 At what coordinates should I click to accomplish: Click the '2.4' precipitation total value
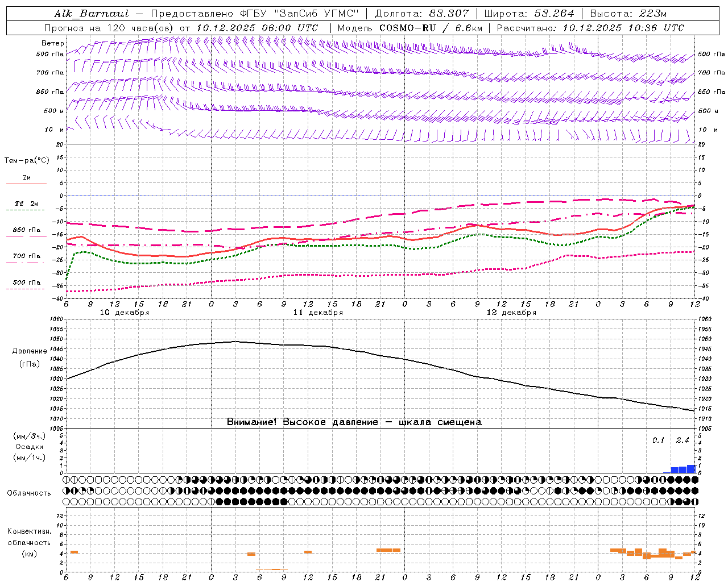tap(682, 440)
